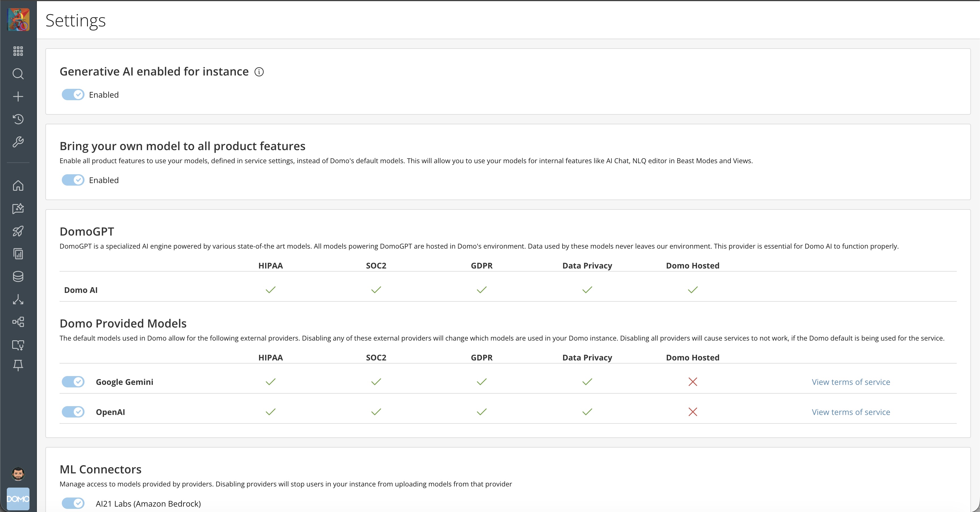Open the book with checkmark icon
This screenshot has height=512, width=980.
[x=18, y=345]
